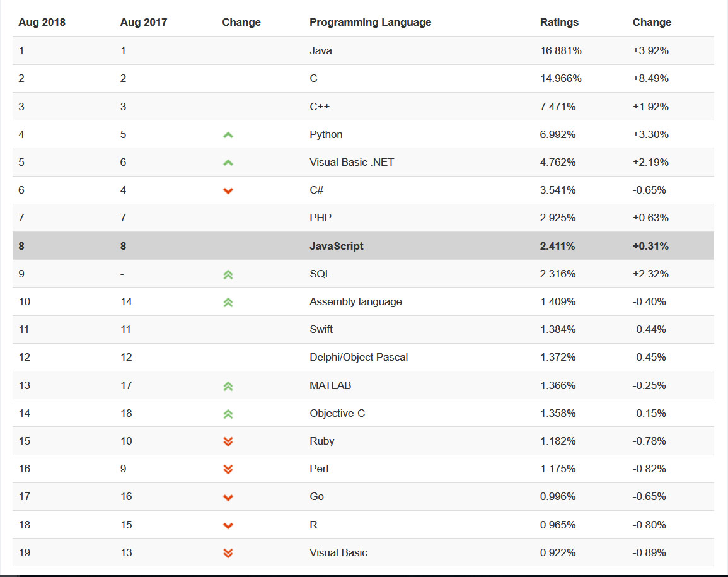
Task: Click the red down arrow for R
Action: [228, 525]
